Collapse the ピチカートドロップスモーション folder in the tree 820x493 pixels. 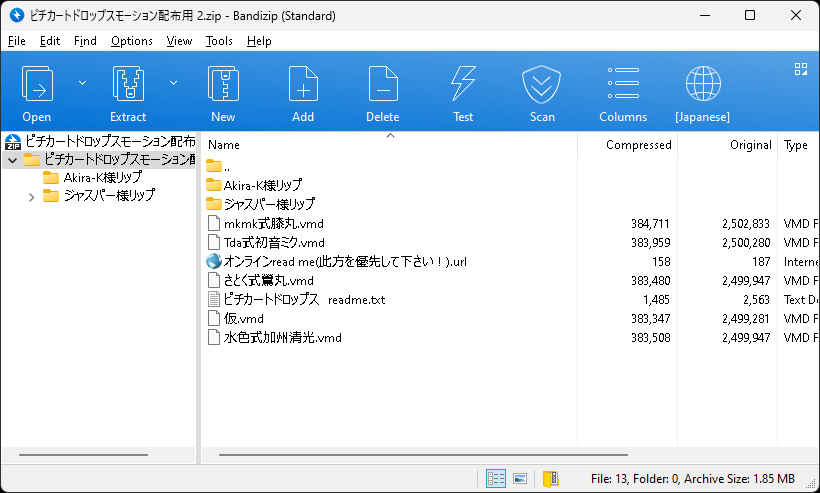coord(13,160)
